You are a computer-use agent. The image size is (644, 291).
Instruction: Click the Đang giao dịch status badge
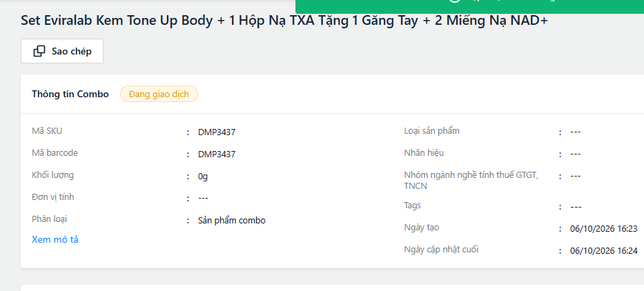(159, 94)
